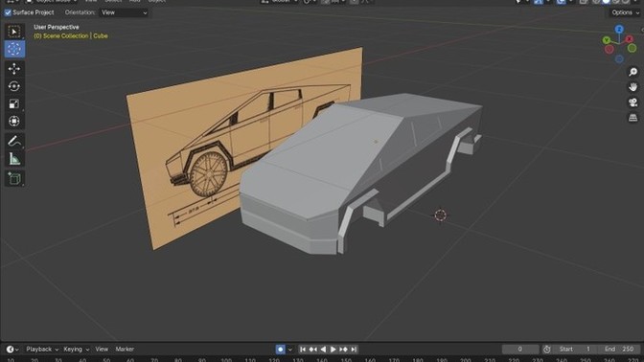Select the Scale tool
This screenshot has height=362, width=644.
tap(14, 103)
